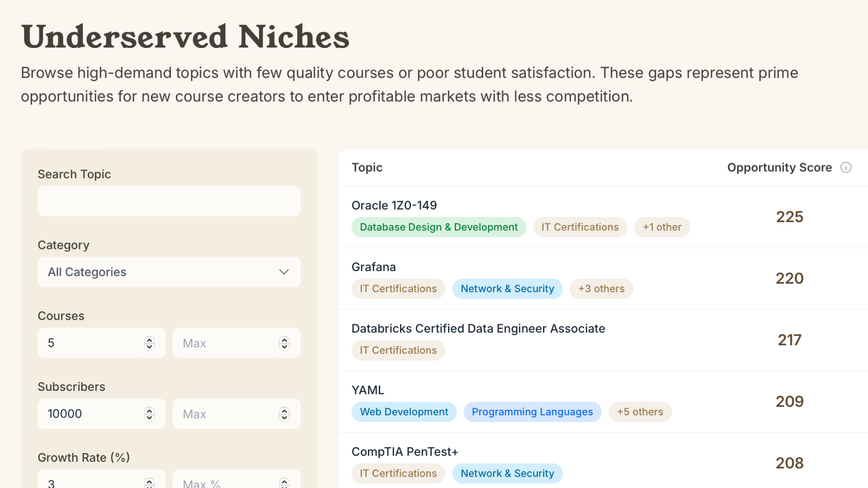Image resolution: width=868 pixels, height=488 pixels.
Task: Click the Subscribers minimum stepper arrows
Action: click(x=149, y=414)
